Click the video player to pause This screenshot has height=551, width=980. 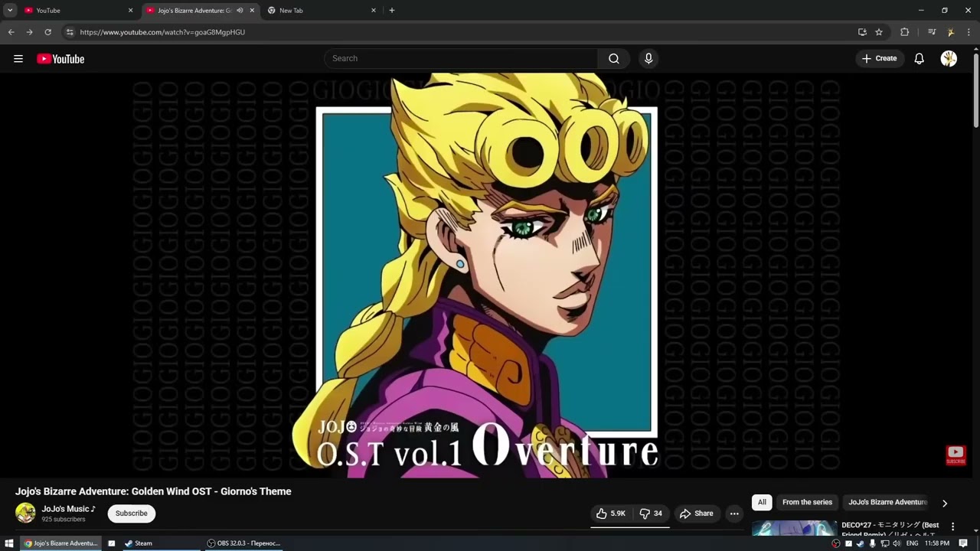coord(486,275)
